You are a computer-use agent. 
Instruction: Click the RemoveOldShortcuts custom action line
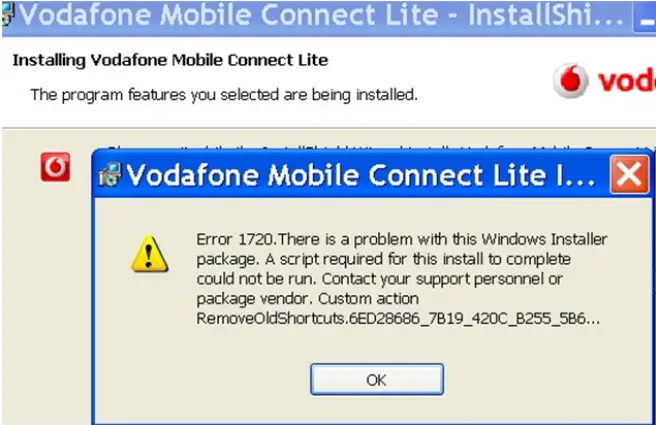[398, 319]
